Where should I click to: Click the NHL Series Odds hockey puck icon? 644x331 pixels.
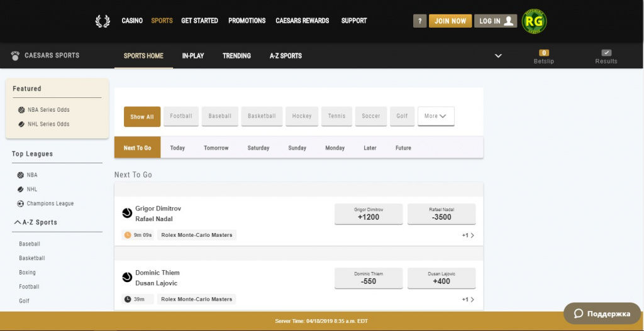coord(21,124)
